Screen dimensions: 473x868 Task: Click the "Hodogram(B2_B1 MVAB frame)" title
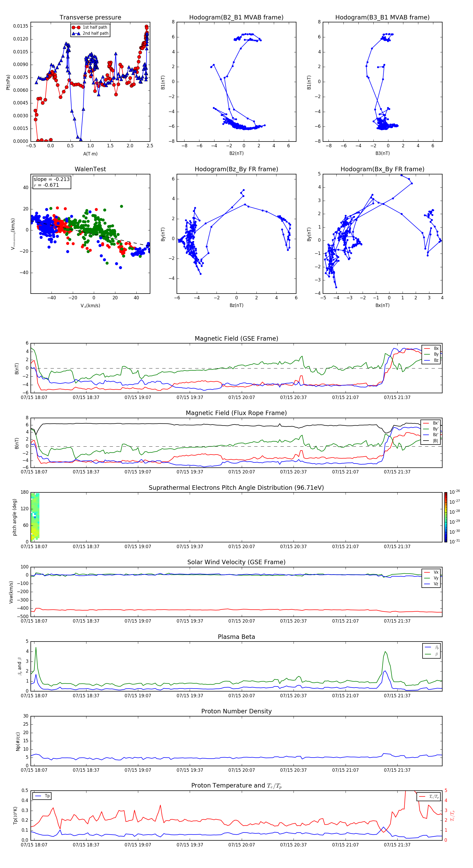pyautogui.click(x=236, y=17)
